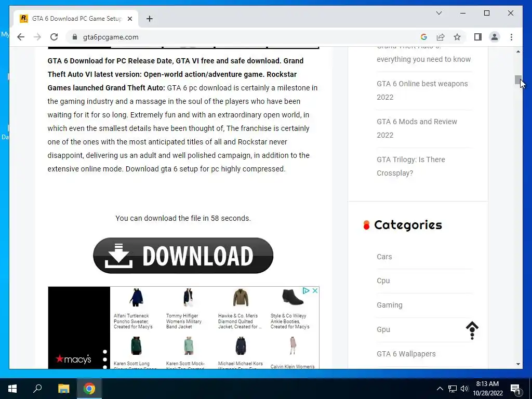
Task: Reload the gta6pcgame.com page
Action: [x=54, y=37]
